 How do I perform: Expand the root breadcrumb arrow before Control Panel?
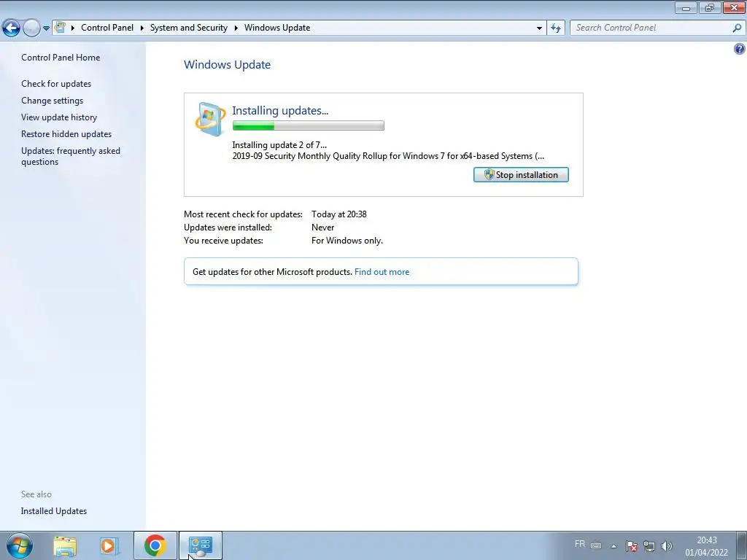[73, 28]
